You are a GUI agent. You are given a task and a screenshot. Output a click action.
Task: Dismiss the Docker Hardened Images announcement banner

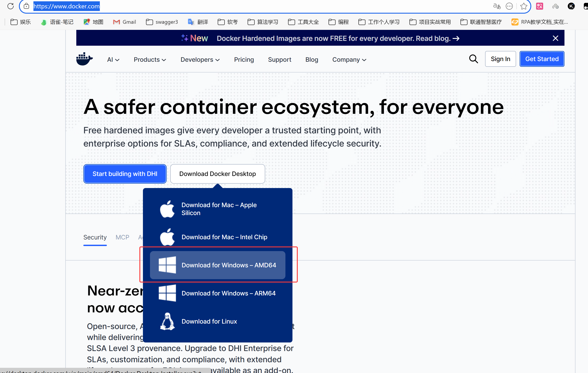555,38
